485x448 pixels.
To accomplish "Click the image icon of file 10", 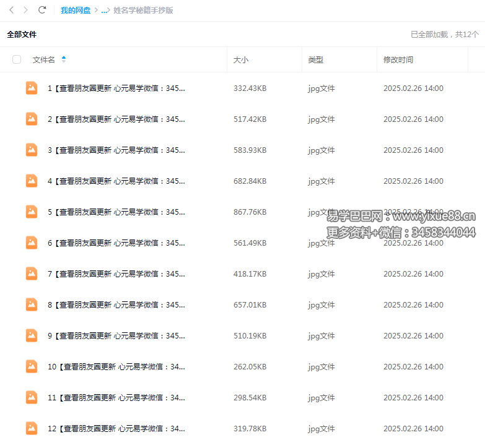I will (x=32, y=366).
